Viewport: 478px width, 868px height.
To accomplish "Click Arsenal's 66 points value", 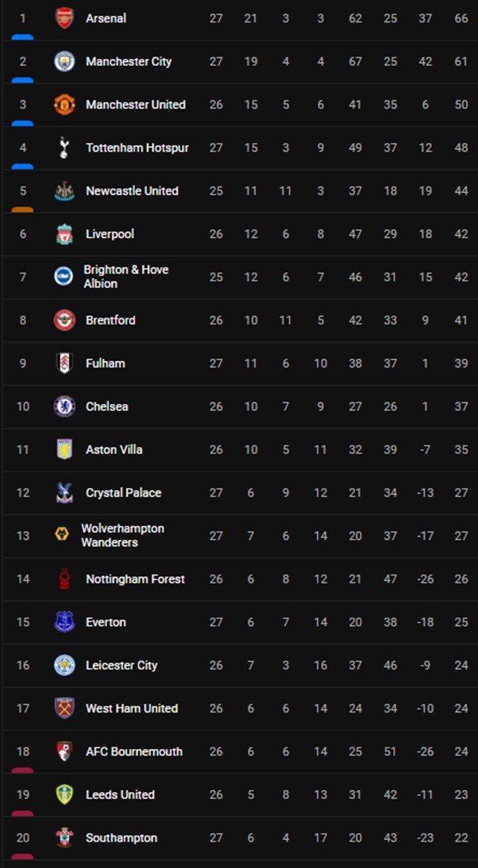I will pos(461,18).
